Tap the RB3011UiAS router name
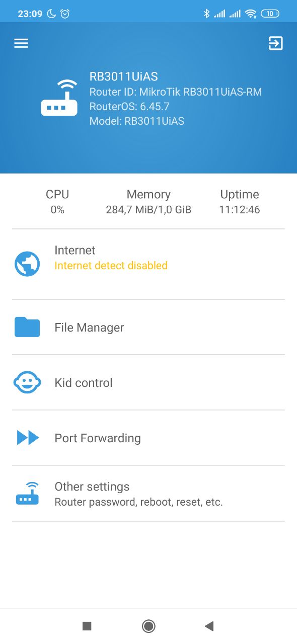This screenshot has height=644, width=297. click(x=124, y=76)
